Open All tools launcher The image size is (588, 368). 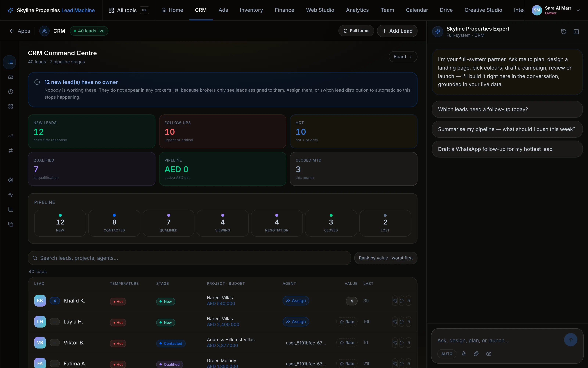pyautogui.click(x=129, y=10)
